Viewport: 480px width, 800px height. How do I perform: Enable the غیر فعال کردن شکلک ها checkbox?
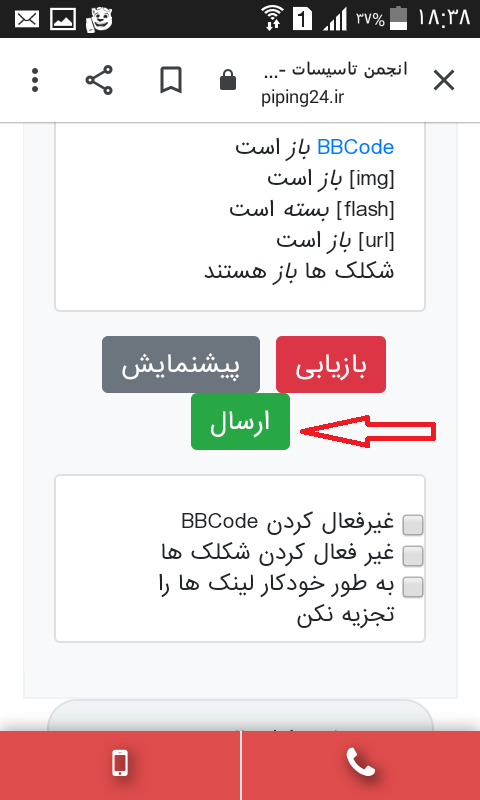tap(413, 556)
